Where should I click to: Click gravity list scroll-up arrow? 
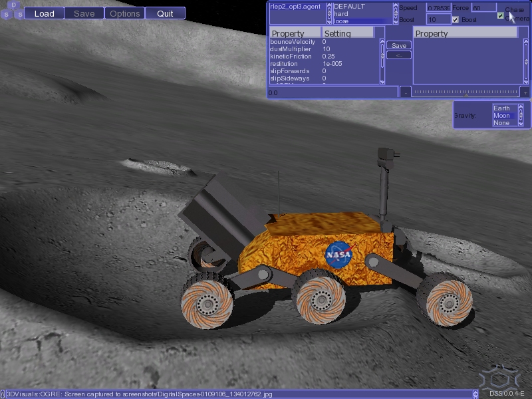(521, 107)
